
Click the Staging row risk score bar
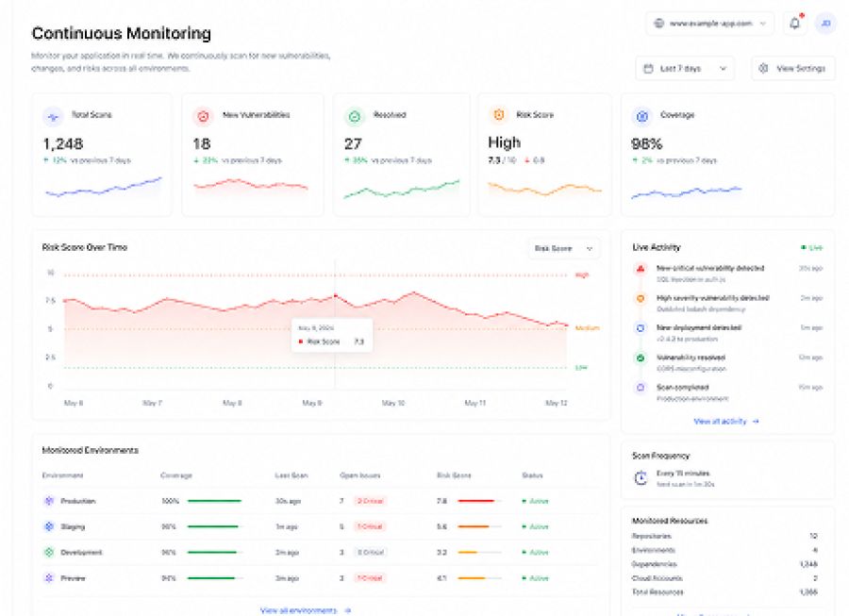click(x=479, y=526)
